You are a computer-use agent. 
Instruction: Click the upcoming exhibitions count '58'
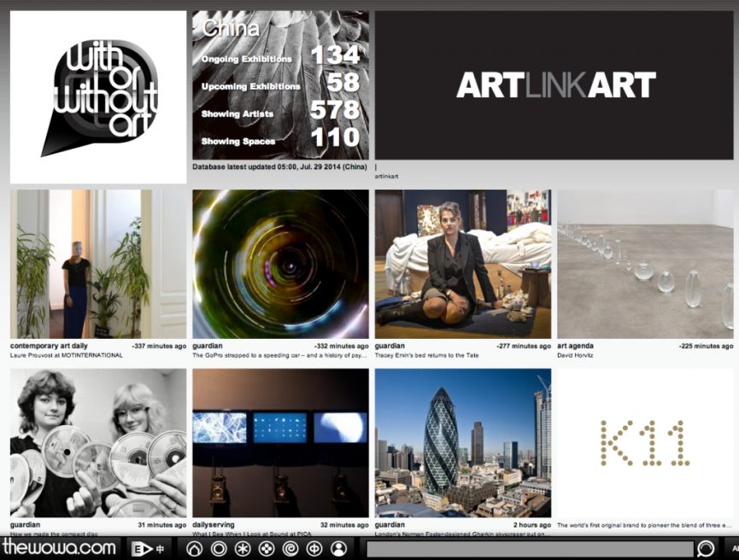point(343,83)
